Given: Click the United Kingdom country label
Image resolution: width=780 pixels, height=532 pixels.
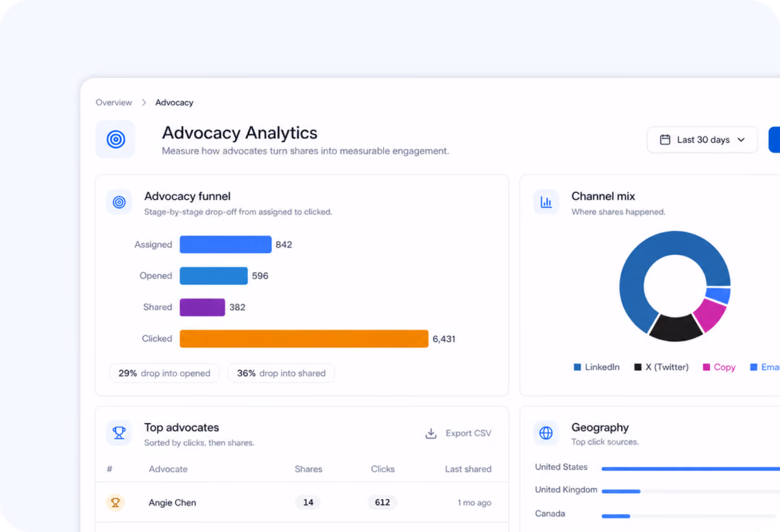Looking at the screenshot, I should coord(566,490).
